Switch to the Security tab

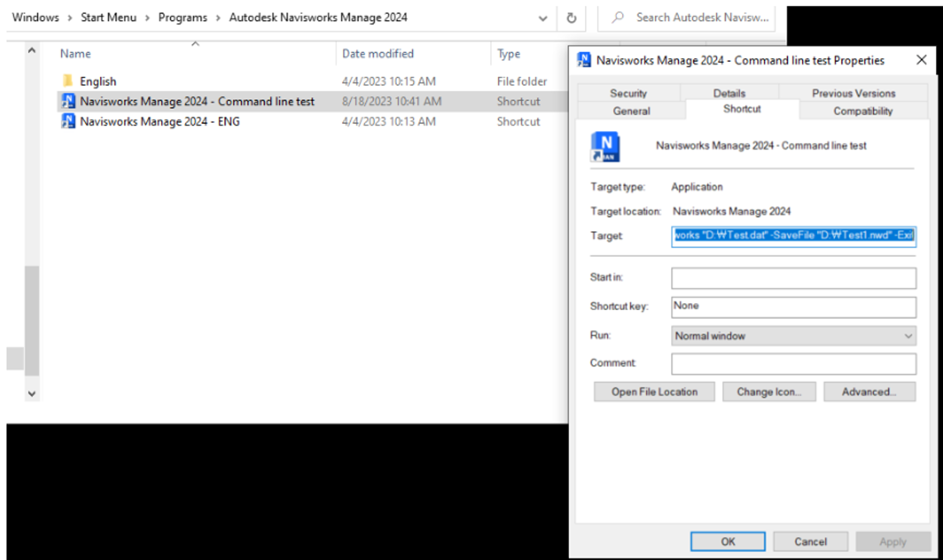(x=628, y=93)
